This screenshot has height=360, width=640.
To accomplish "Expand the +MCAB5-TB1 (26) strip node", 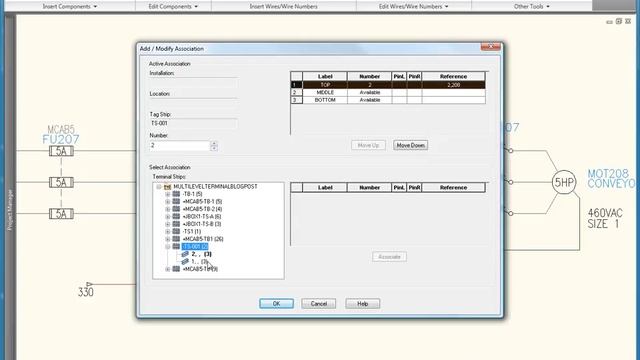I will point(167,239).
